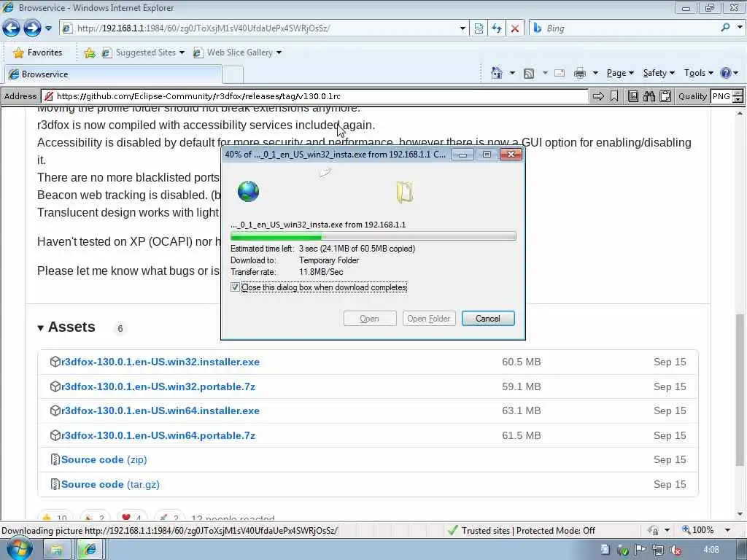
Task: Expand the IE address bar history dropdown
Action: coord(462,28)
